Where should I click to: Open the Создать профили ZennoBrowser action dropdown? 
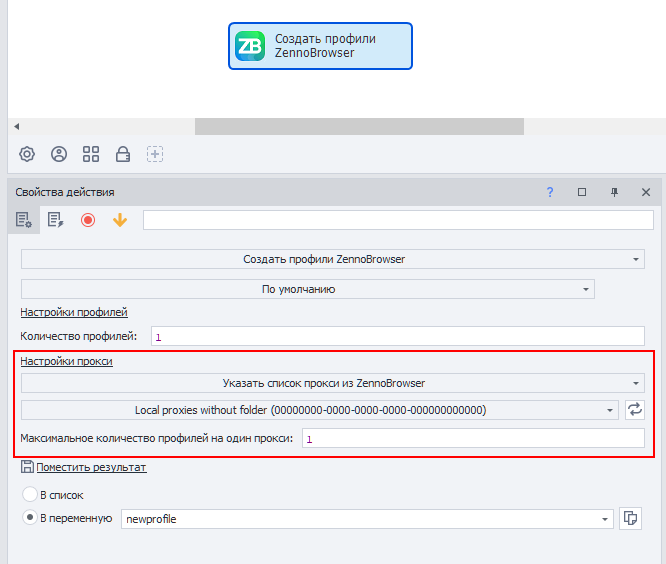pyautogui.click(x=333, y=259)
